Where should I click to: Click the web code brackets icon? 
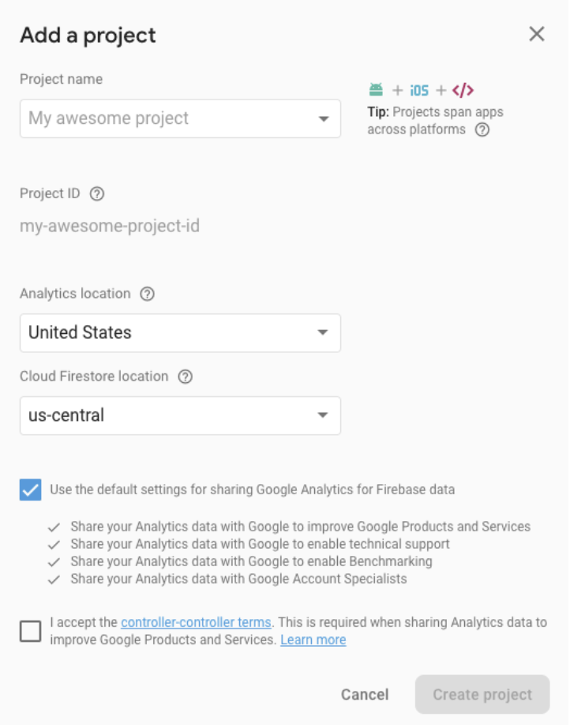[463, 90]
